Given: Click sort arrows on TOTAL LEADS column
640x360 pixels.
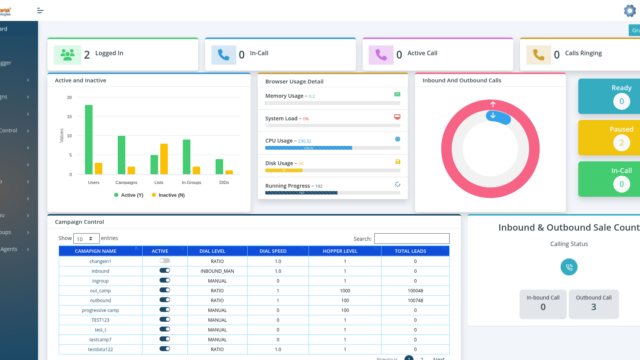Looking at the screenshot, I should (444, 249).
